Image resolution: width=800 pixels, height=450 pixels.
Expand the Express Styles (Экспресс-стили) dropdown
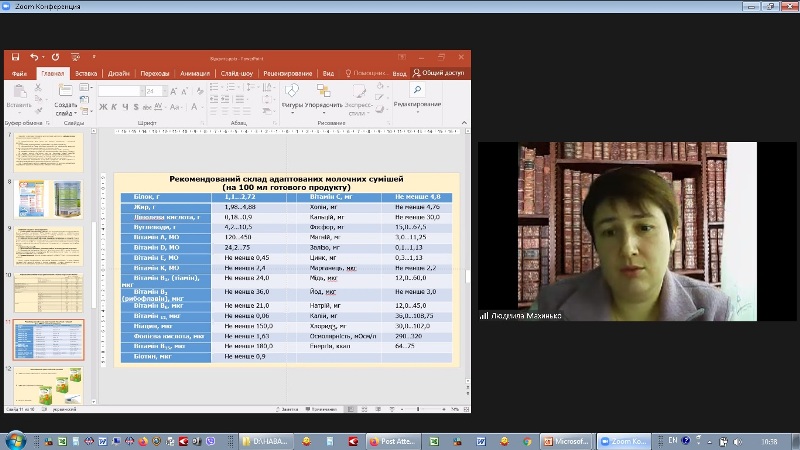[x=359, y=103]
